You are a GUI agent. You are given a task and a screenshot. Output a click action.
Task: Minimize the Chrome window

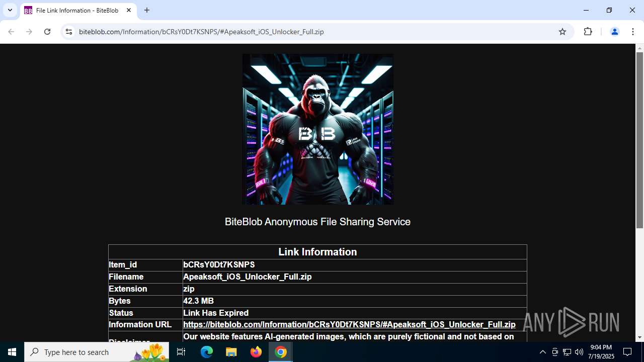[586, 10]
